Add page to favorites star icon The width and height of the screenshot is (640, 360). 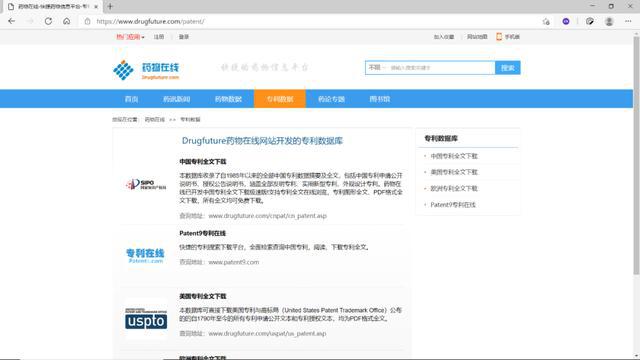click(x=546, y=21)
